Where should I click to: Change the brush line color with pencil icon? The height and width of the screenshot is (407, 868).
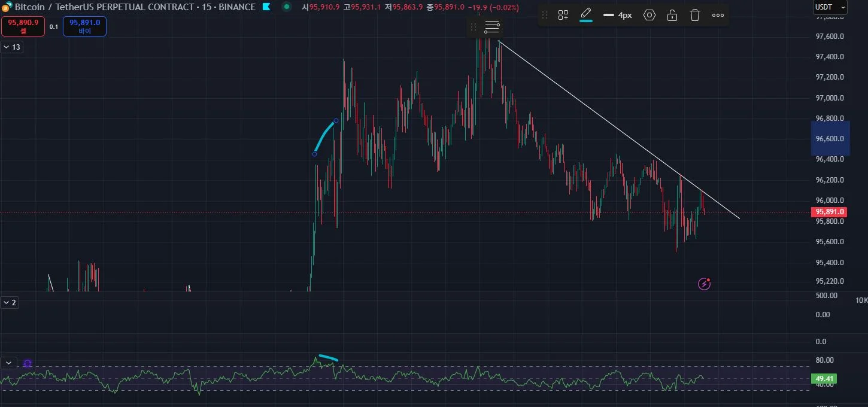[586, 15]
